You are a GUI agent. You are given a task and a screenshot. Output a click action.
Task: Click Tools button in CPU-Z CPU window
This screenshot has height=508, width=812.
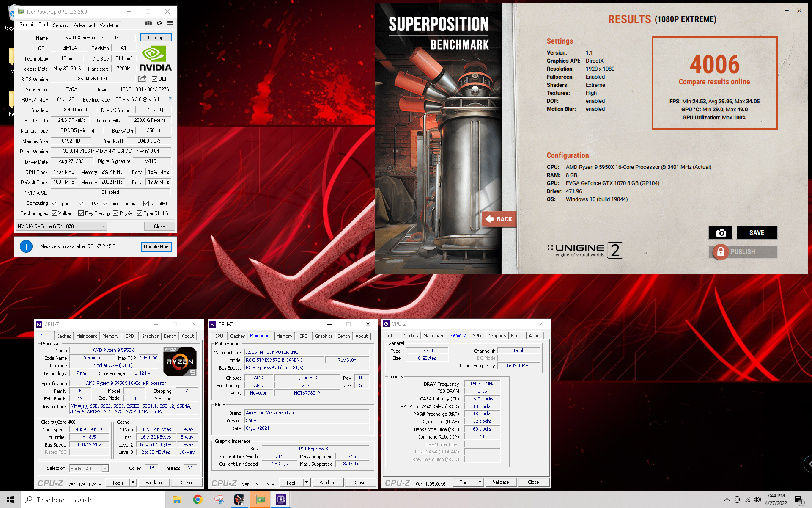(118, 483)
